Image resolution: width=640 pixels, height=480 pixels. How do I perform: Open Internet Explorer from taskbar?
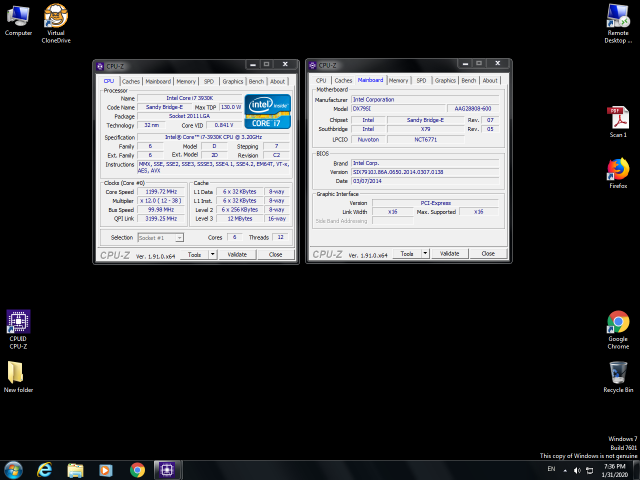pyautogui.click(x=44, y=470)
